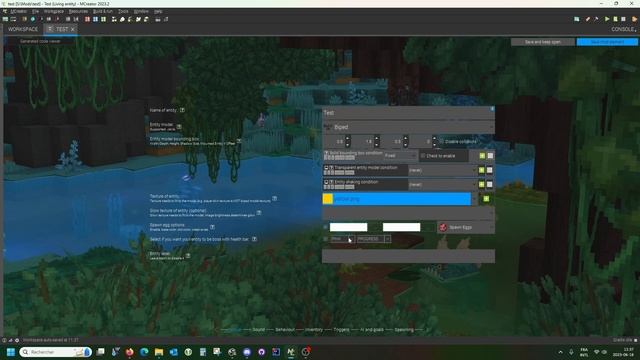Open help for Texture of entity
The width and height of the screenshot is (640, 360).
click(274, 198)
